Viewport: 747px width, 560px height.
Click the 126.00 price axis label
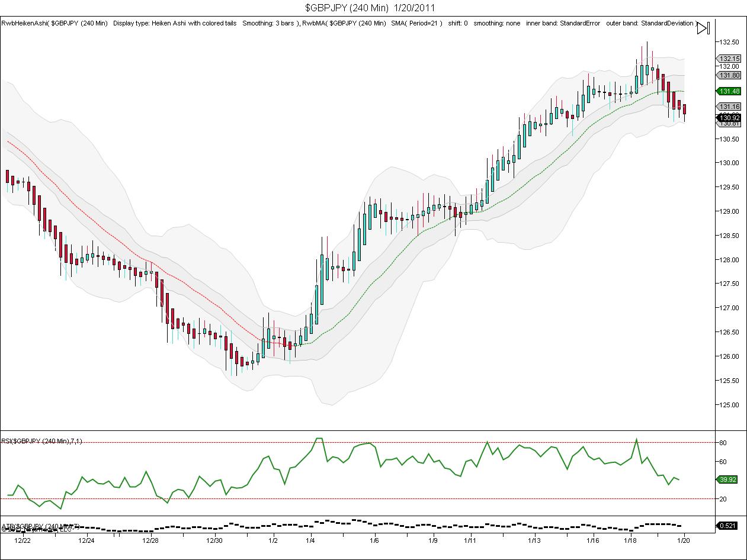[x=729, y=356]
